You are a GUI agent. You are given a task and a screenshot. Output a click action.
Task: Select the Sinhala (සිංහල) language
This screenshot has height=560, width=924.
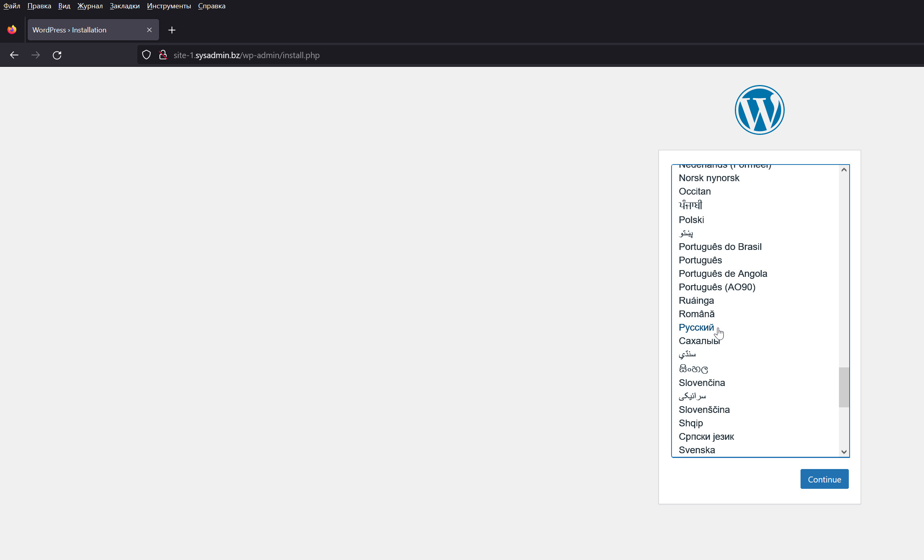coord(755,369)
